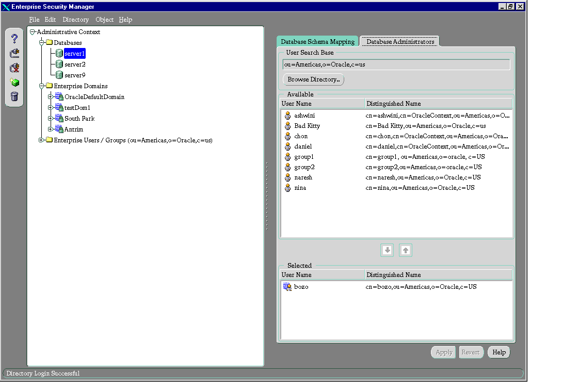Select bozo in the Selected list

tap(301, 287)
